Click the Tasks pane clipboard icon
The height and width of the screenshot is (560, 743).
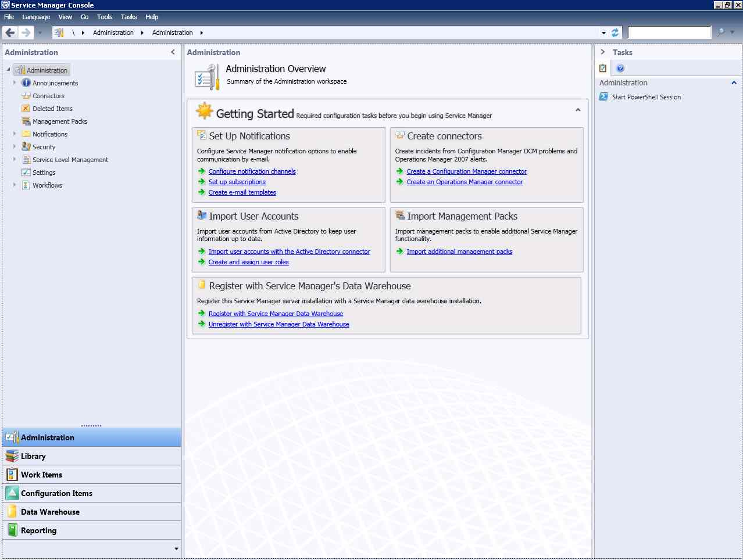pyautogui.click(x=603, y=68)
